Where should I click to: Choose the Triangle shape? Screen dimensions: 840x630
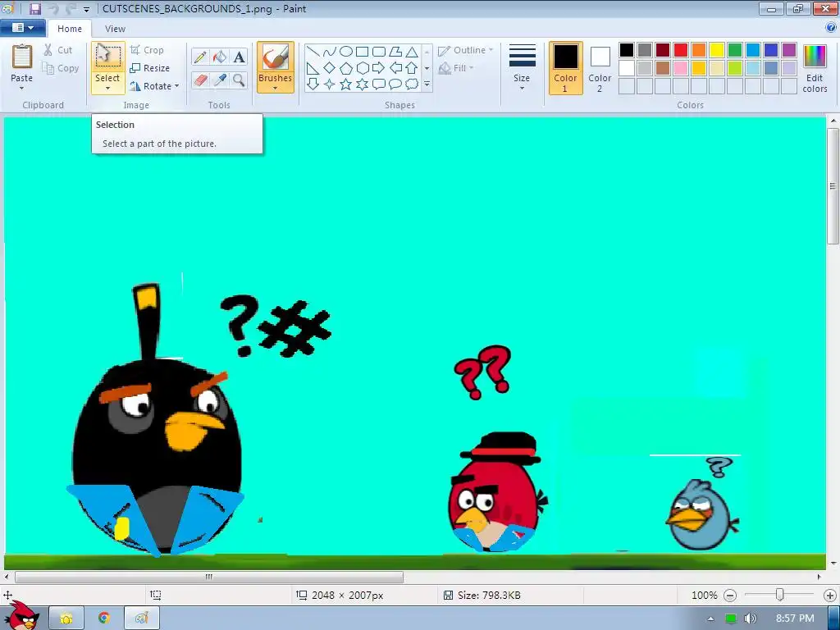(412, 52)
